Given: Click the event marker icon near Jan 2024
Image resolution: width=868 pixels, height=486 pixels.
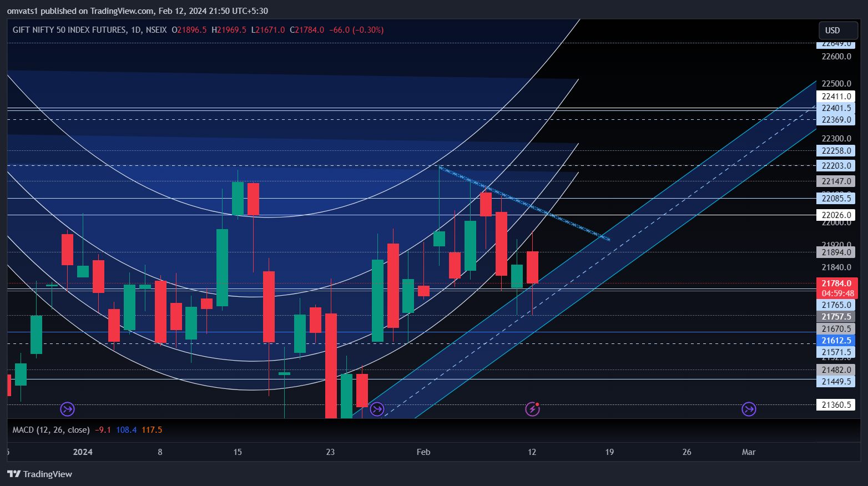Looking at the screenshot, I should (67, 409).
